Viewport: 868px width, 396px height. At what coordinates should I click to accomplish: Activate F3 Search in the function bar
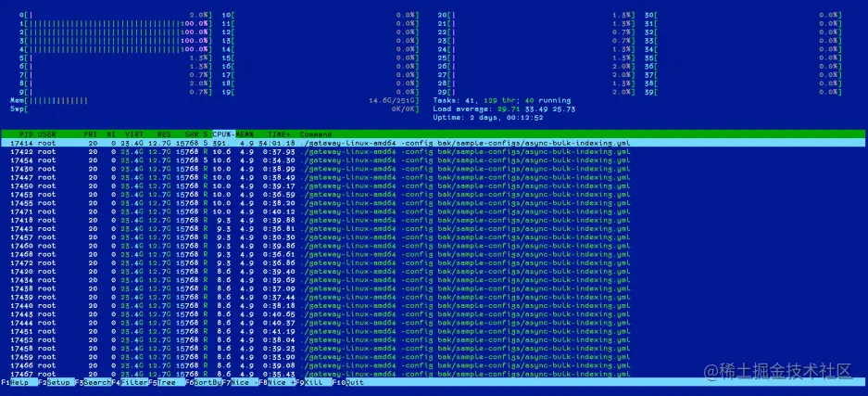coord(93,383)
